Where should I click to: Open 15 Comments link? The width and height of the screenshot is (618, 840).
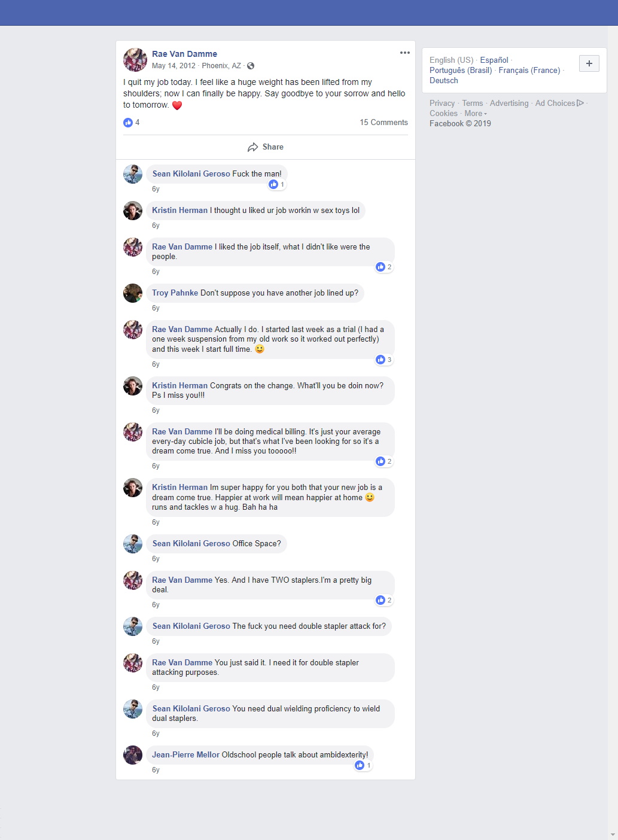pyautogui.click(x=383, y=122)
